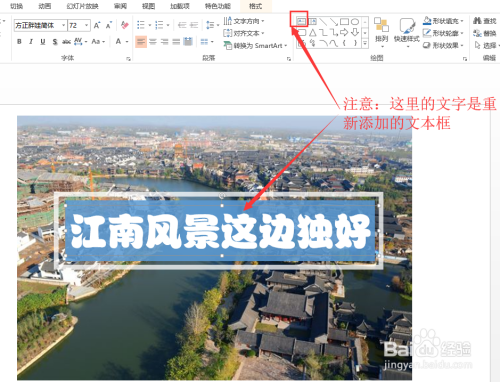Screen dimensions: 500x382
Task: Select the elbow connector shape
Action: pos(323,32)
